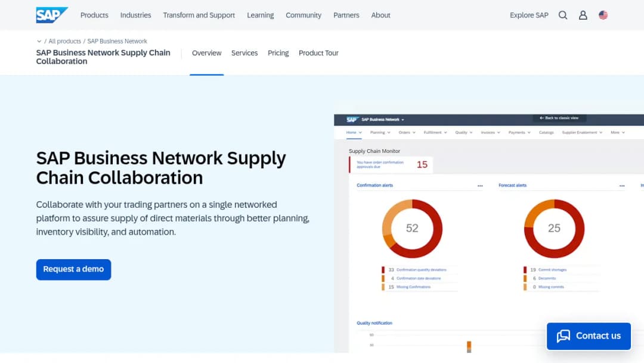Open the Community menu
Viewport: 644px width, 363px height.
pos(304,15)
